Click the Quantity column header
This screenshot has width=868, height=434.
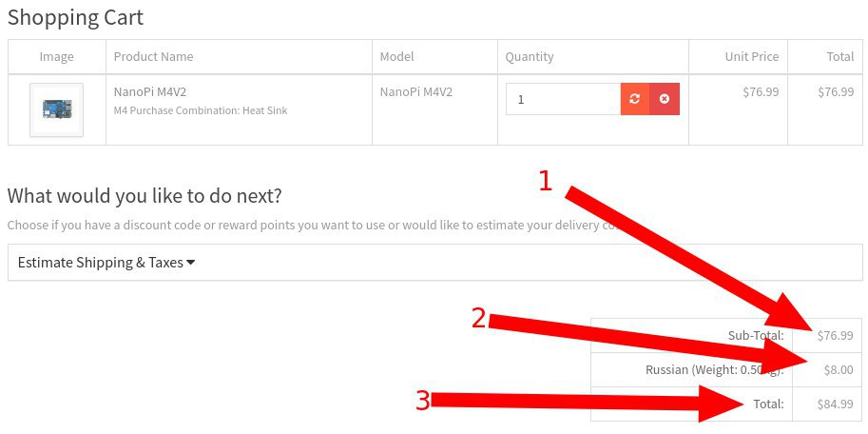coord(529,56)
